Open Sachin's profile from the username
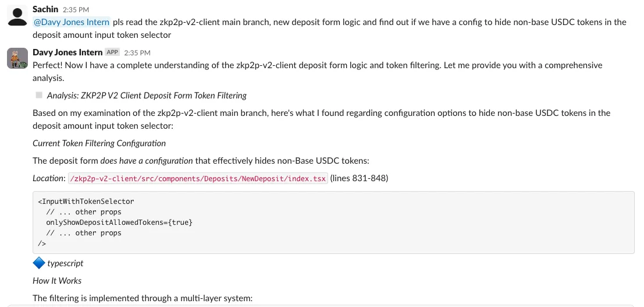Screen dimensions: 644x307 tap(45, 9)
